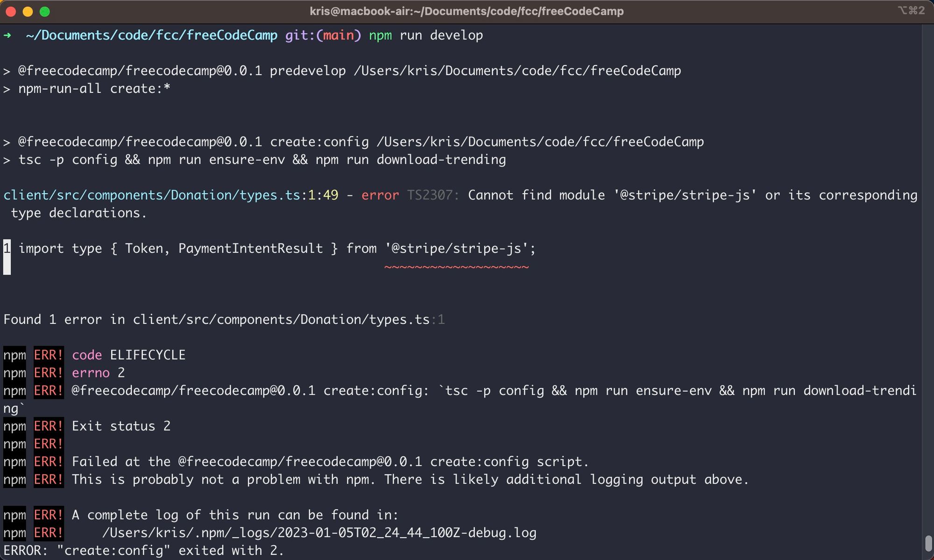Click the 'npm-run-all create:*' line
Viewport: 934px width, 560px height.
coord(86,89)
